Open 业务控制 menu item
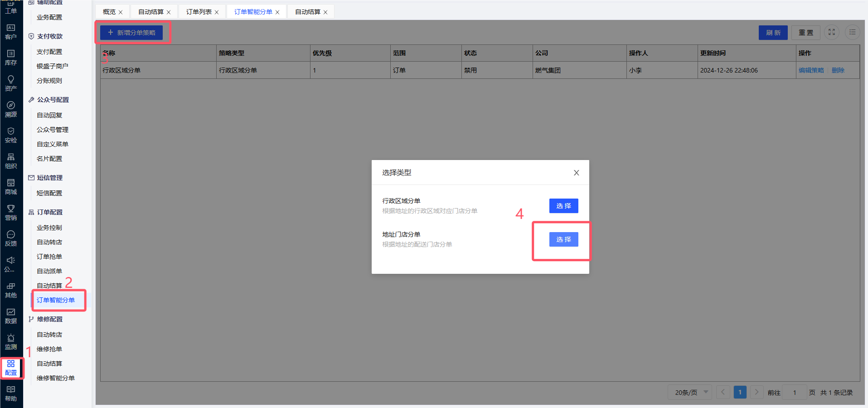868x408 pixels. 49,228
